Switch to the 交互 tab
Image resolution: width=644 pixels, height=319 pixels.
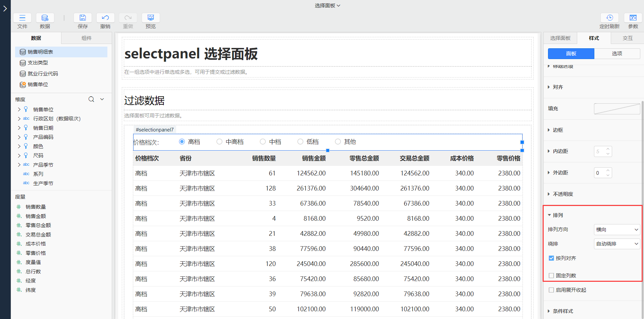[x=627, y=38]
